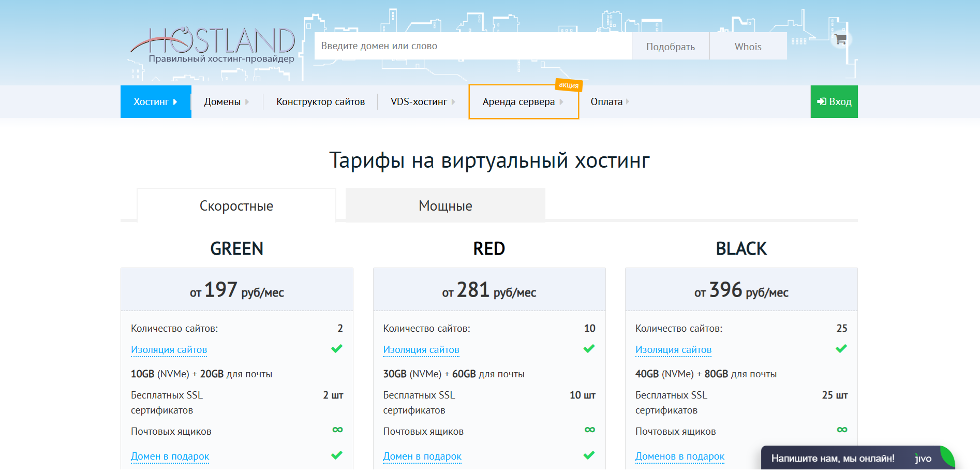Expand the Хостинг menu

[x=156, y=102]
